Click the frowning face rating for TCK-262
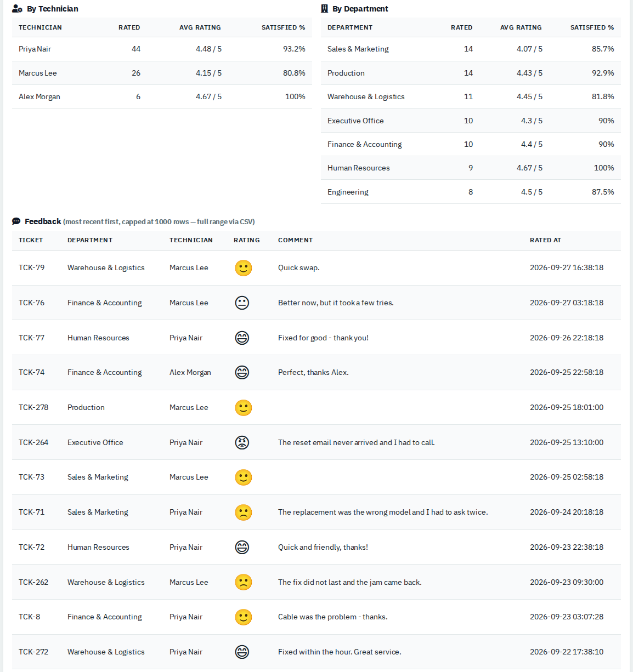Viewport: 633px width, 672px height. pyautogui.click(x=244, y=582)
